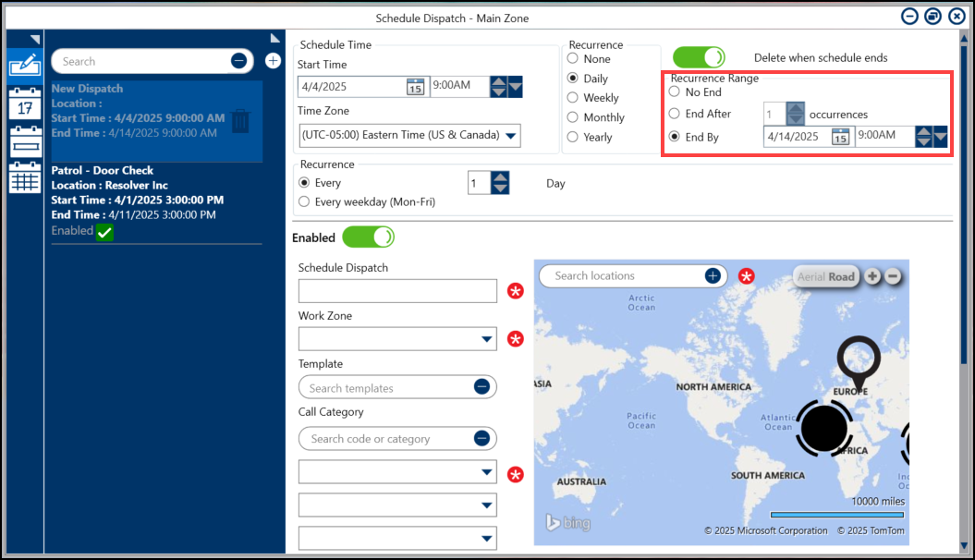Click the Schedule Dispatch name field
This screenshot has width=975, height=560.
coord(397,291)
